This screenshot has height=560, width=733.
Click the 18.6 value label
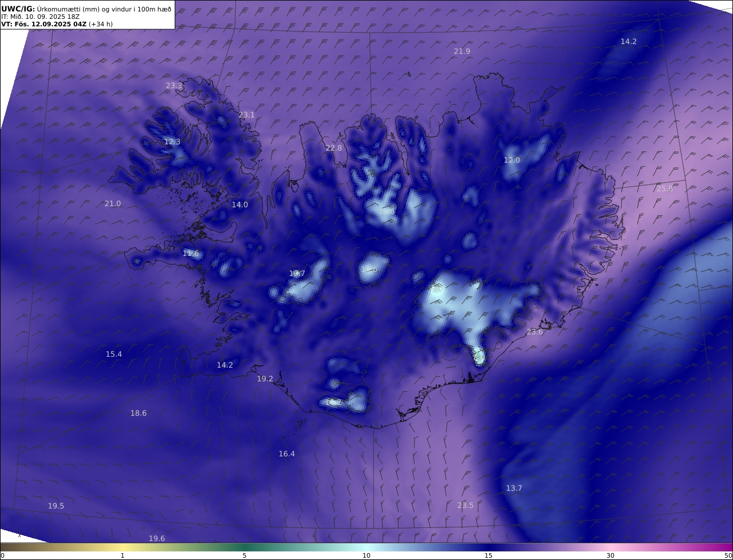point(139,413)
